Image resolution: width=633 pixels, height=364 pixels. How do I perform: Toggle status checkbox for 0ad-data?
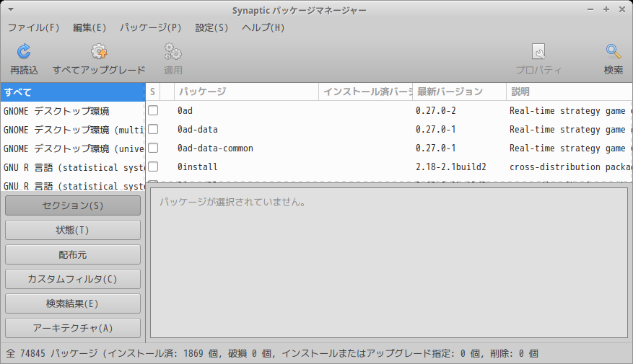click(x=153, y=129)
